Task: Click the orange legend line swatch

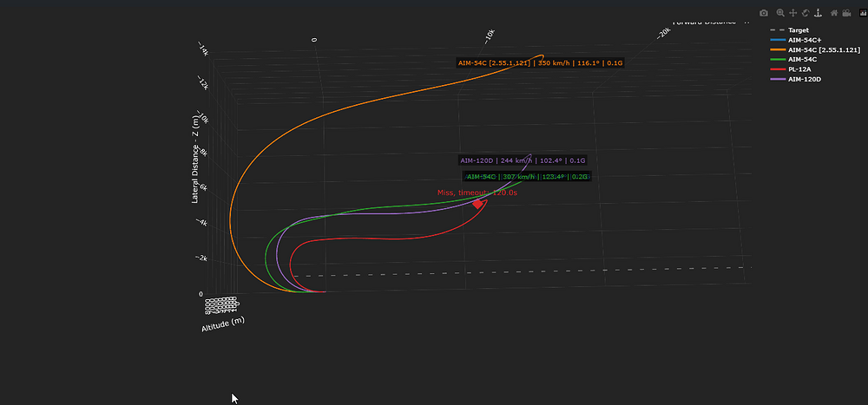Action: tap(777, 49)
